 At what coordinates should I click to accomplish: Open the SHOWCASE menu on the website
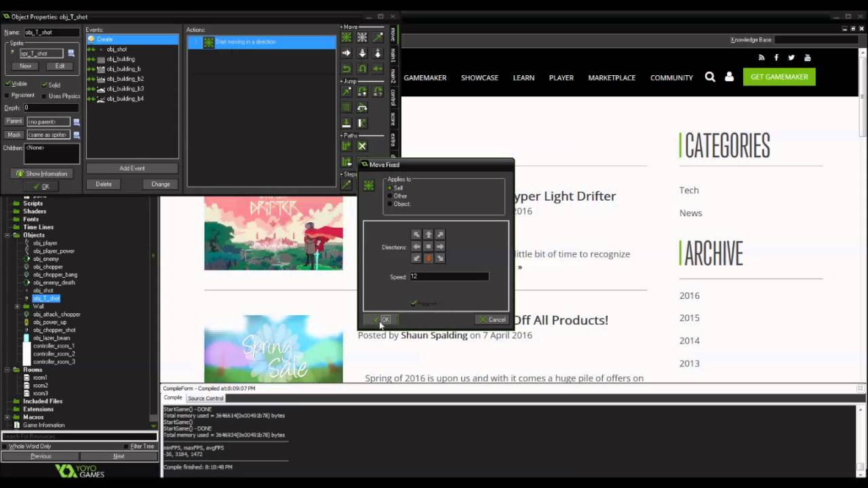[479, 78]
